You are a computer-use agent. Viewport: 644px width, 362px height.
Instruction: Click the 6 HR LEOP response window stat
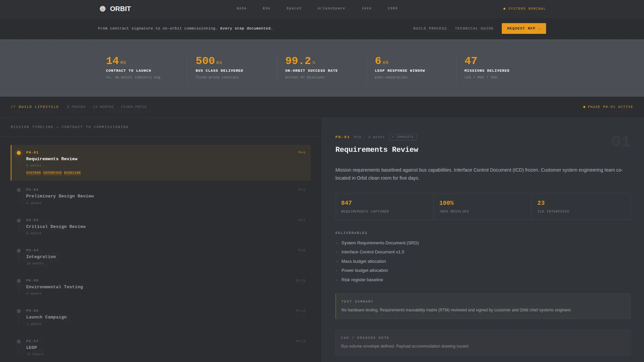click(411, 68)
